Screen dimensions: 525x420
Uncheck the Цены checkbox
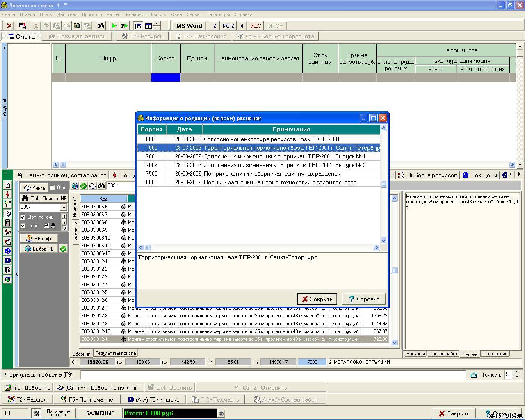[x=23, y=226]
